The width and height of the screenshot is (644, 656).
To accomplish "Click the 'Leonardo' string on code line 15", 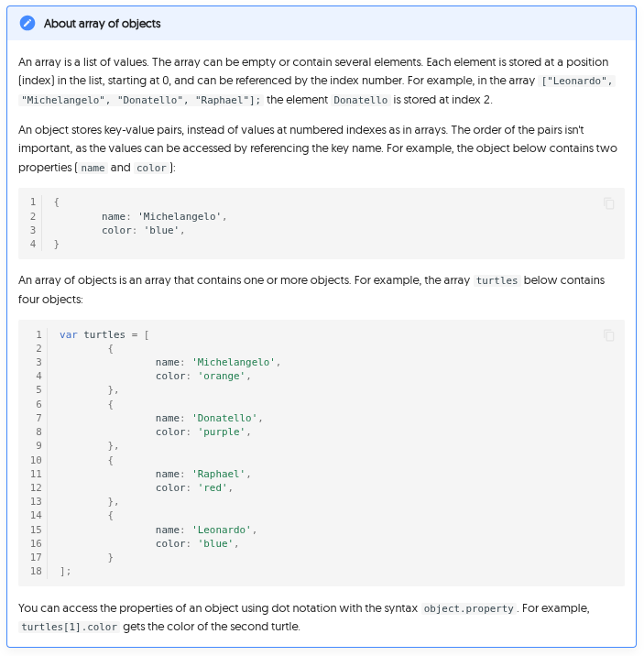I will pyautogui.click(x=223, y=530).
